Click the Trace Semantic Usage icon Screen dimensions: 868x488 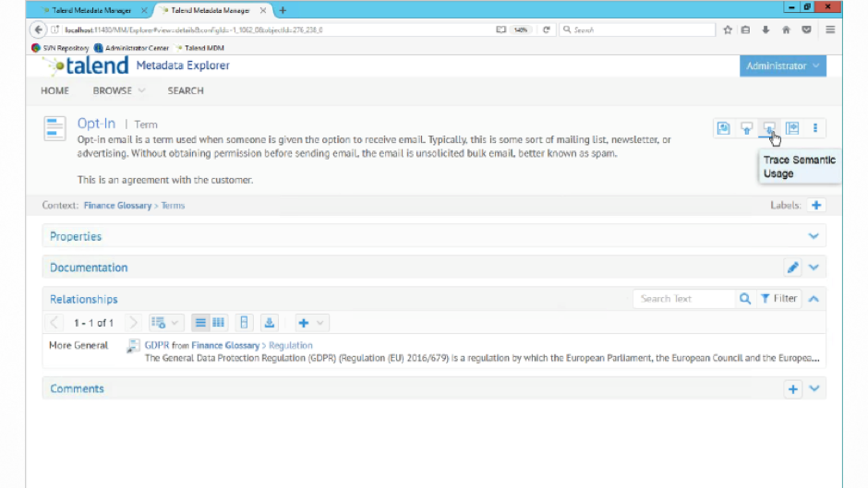point(769,128)
